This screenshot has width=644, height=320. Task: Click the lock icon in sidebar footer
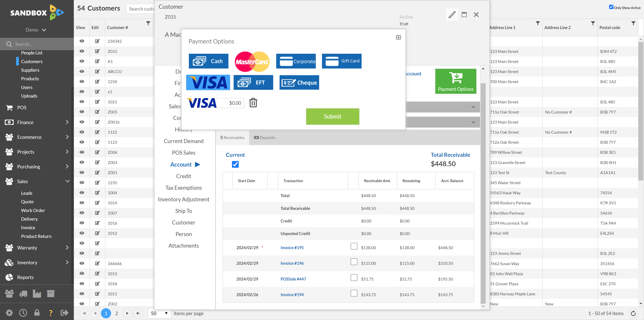[37, 312]
